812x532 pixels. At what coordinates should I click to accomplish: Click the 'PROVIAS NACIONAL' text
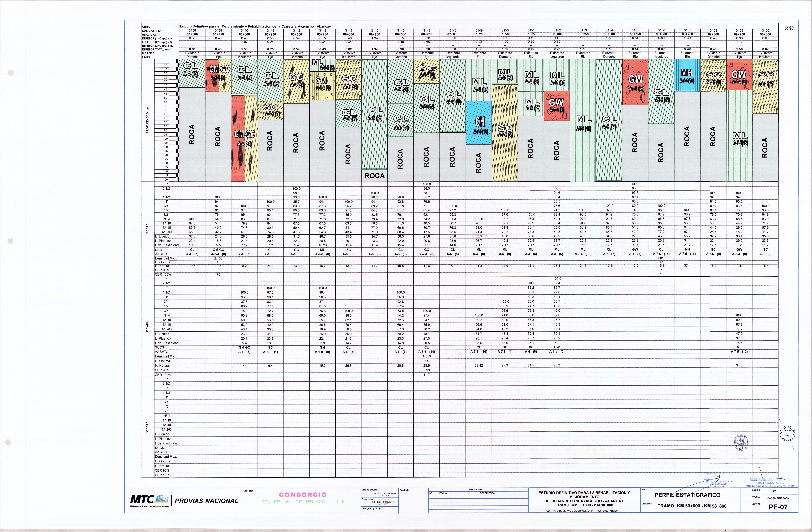click(x=206, y=501)
